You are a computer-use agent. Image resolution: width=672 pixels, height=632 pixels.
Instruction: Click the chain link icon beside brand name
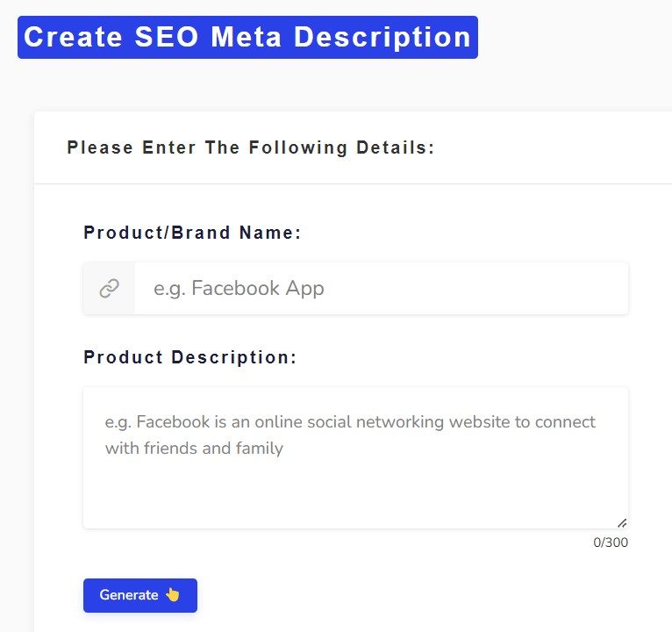pyautogui.click(x=109, y=288)
